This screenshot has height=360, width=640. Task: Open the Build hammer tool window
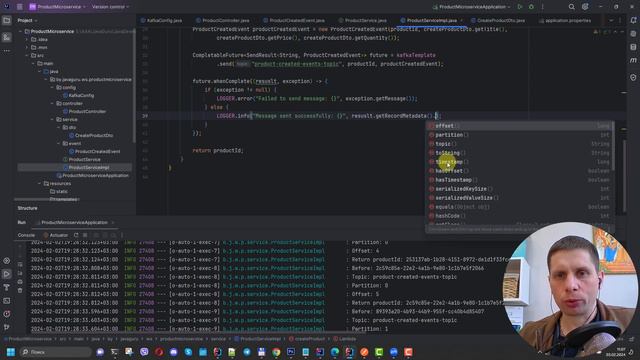click(7, 287)
